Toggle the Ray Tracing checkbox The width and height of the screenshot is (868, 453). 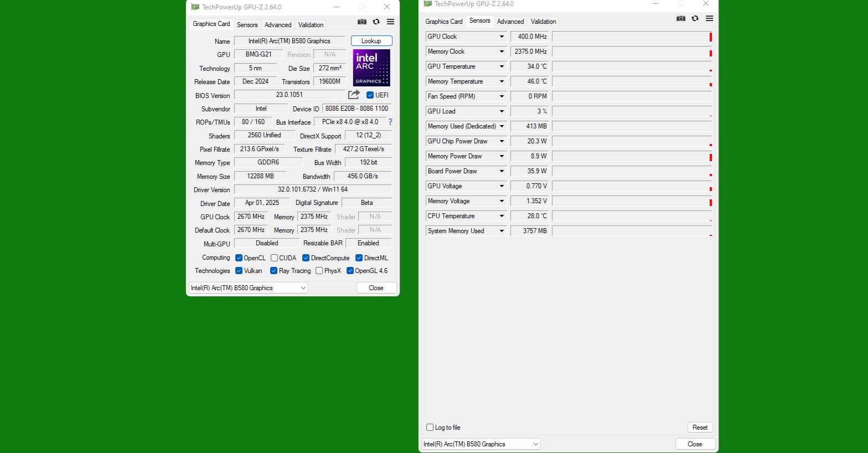coord(273,271)
